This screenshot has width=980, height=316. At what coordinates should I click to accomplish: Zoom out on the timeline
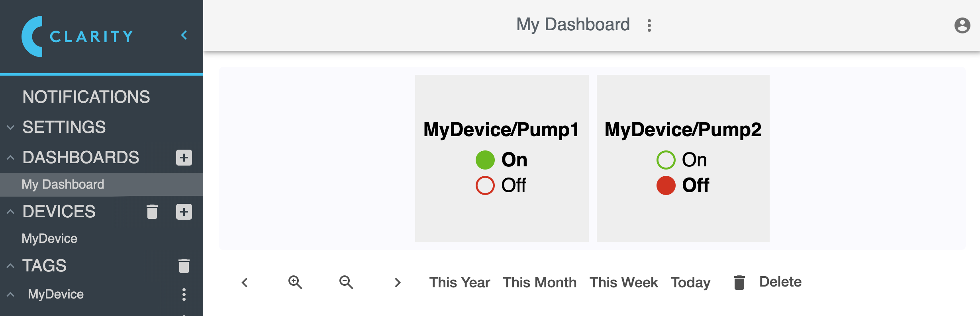click(x=346, y=282)
